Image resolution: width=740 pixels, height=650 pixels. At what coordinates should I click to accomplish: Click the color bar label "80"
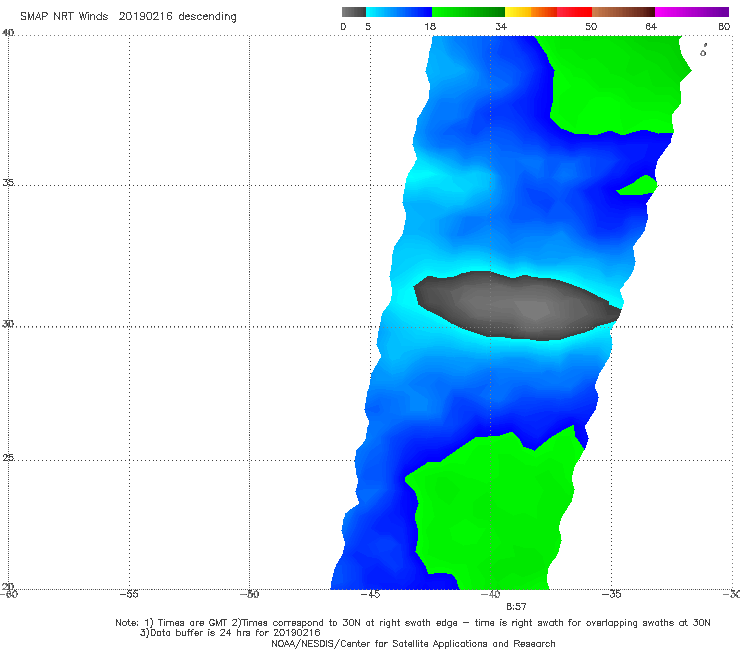point(724,26)
